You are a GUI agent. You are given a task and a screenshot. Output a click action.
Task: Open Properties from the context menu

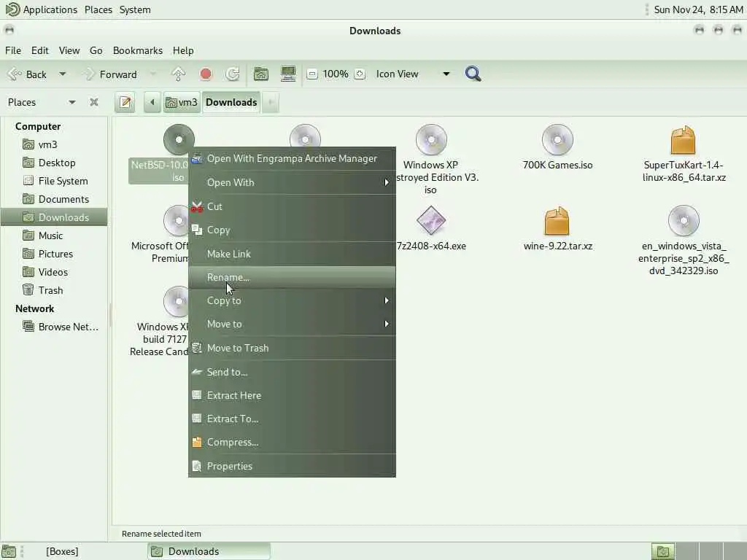tap(292, 466)
